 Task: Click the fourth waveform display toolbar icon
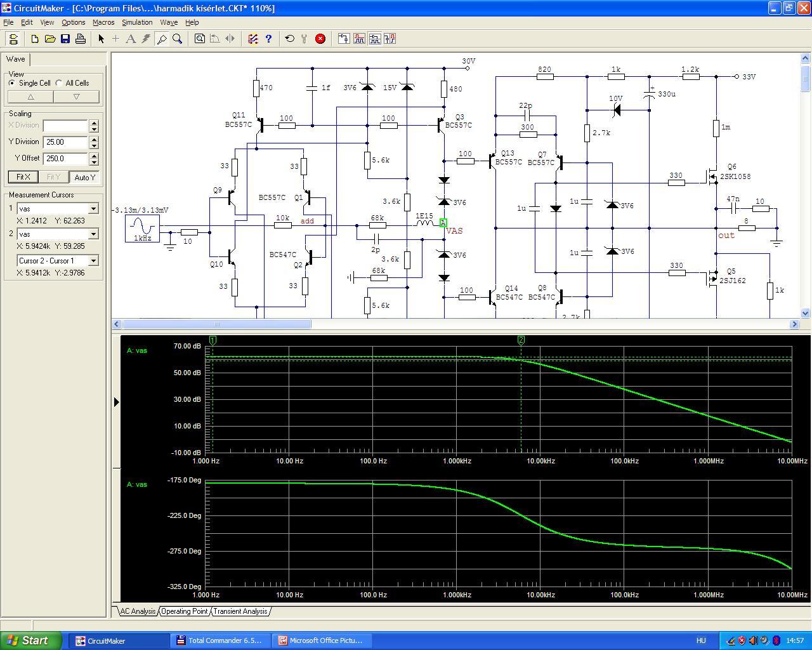point(390,39)
